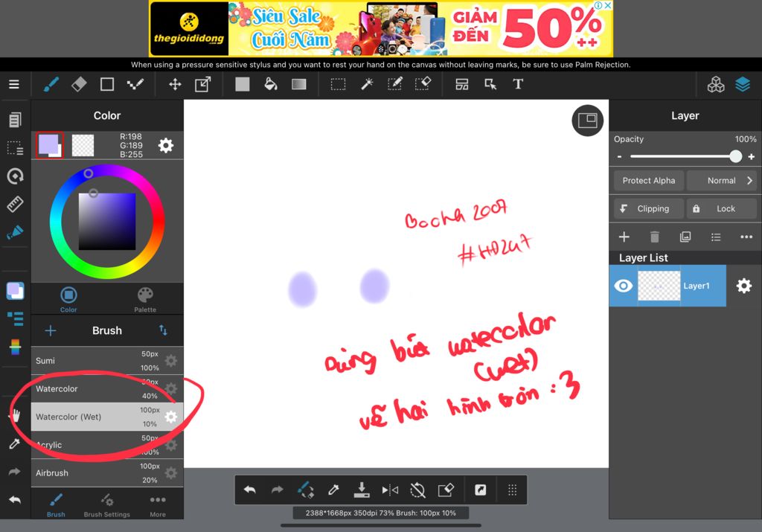Click the hand pan tool in sidebar
This screenshot has width=762, height=532.
click(15, 415)
